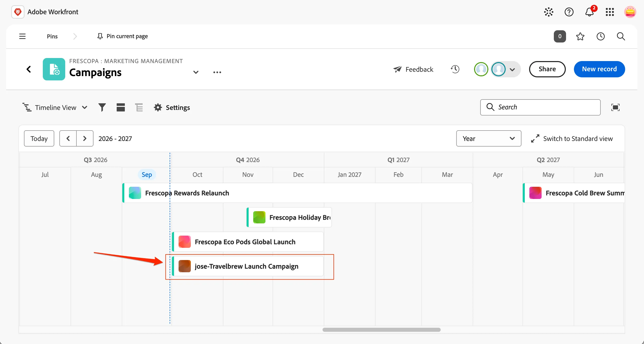644x344 pixels.
Task: Click the Feedback link
Action: click(x=413, y=69)
